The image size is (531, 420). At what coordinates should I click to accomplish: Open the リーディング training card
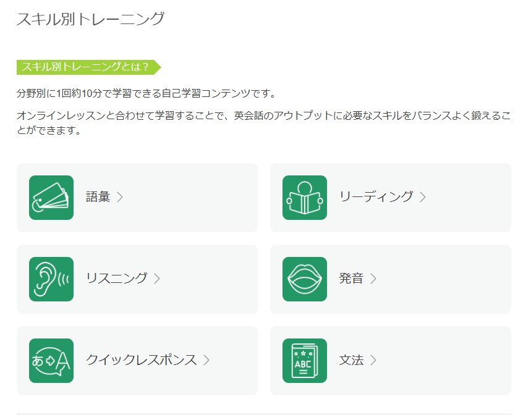[x=390, y=198]
